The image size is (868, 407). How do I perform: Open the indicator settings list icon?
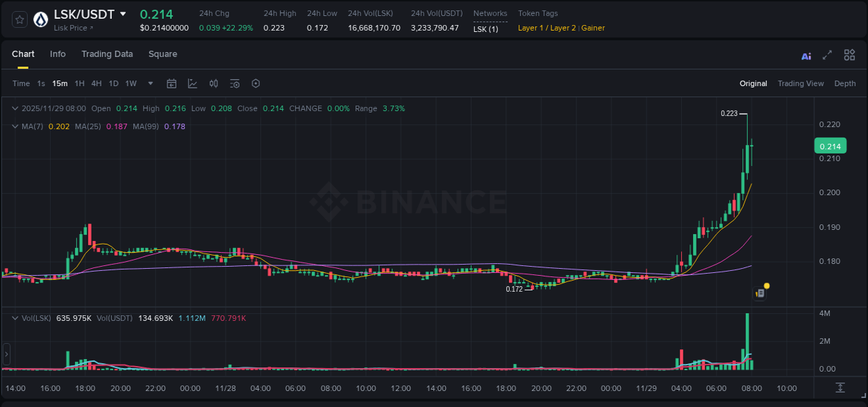(x=234, y=83)
